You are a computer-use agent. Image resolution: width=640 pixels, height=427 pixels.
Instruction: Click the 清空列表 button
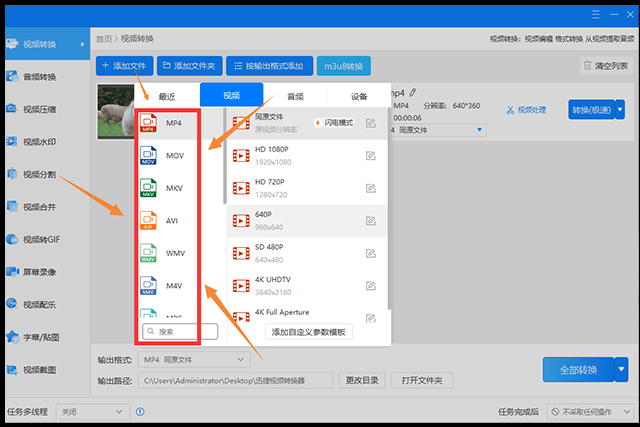click(x=606, y=66)
